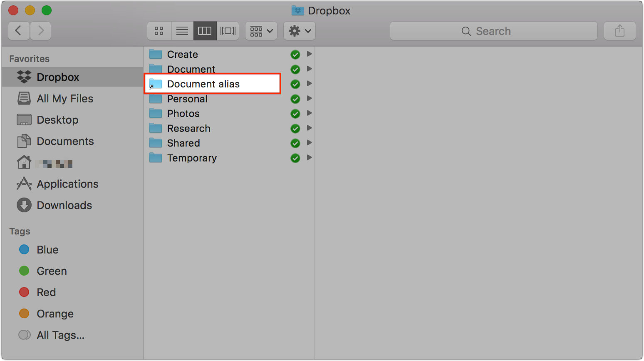Screen dimensions: 644x361
Task: Go forward with the right chevron
Action: tap(41, 31)
